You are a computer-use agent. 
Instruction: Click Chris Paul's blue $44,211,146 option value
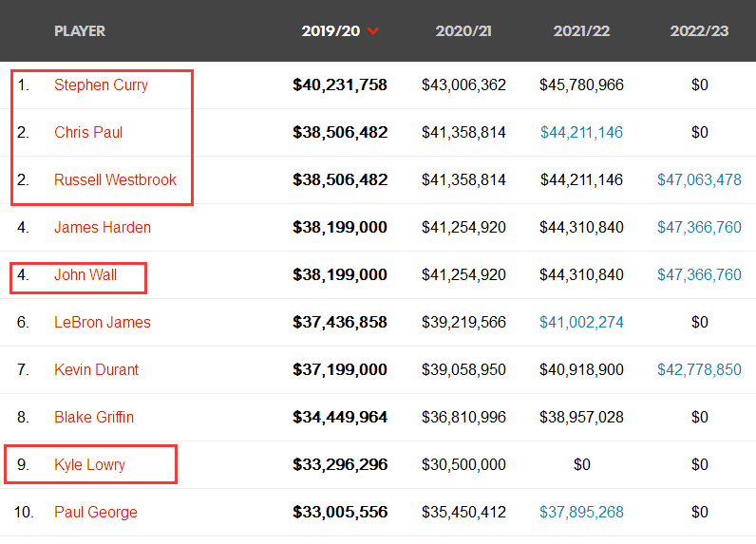click(581, 132)
